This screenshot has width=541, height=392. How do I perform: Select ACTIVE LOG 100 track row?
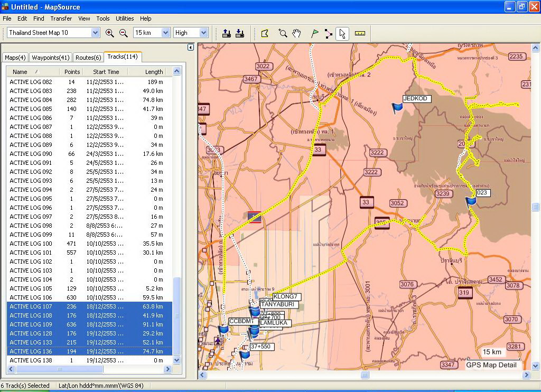(x=31, y=244)
